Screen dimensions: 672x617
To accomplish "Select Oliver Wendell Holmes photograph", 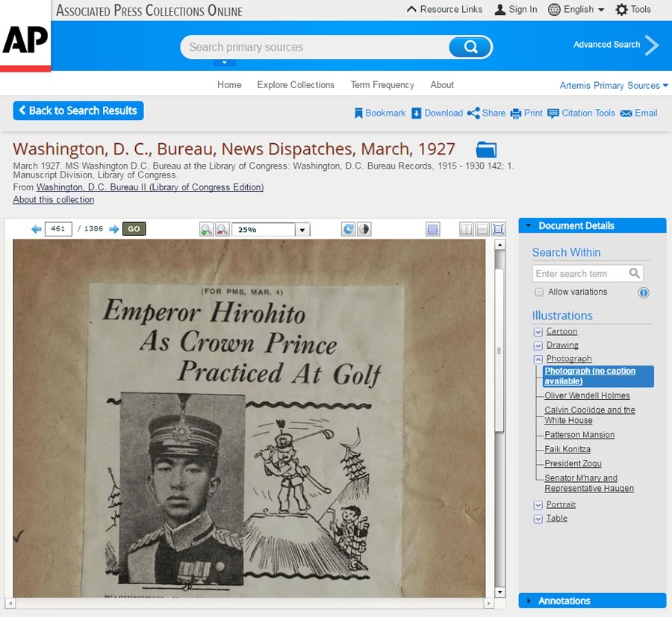I will pos(587,395).
